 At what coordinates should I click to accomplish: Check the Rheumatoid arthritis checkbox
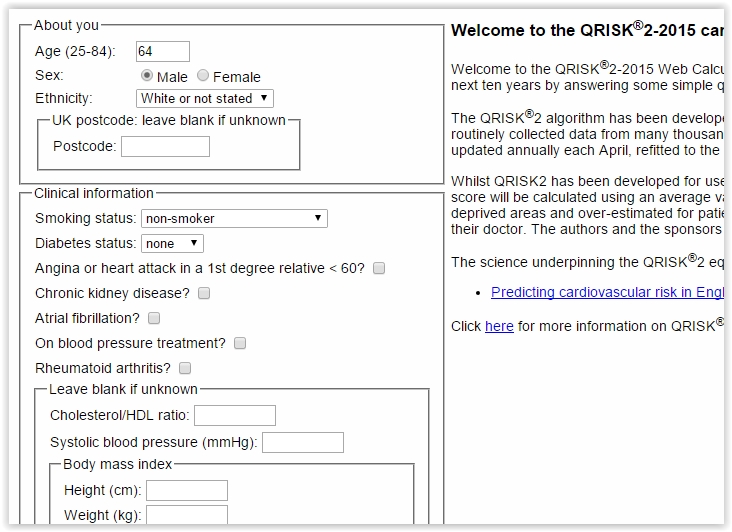[185, 368]
